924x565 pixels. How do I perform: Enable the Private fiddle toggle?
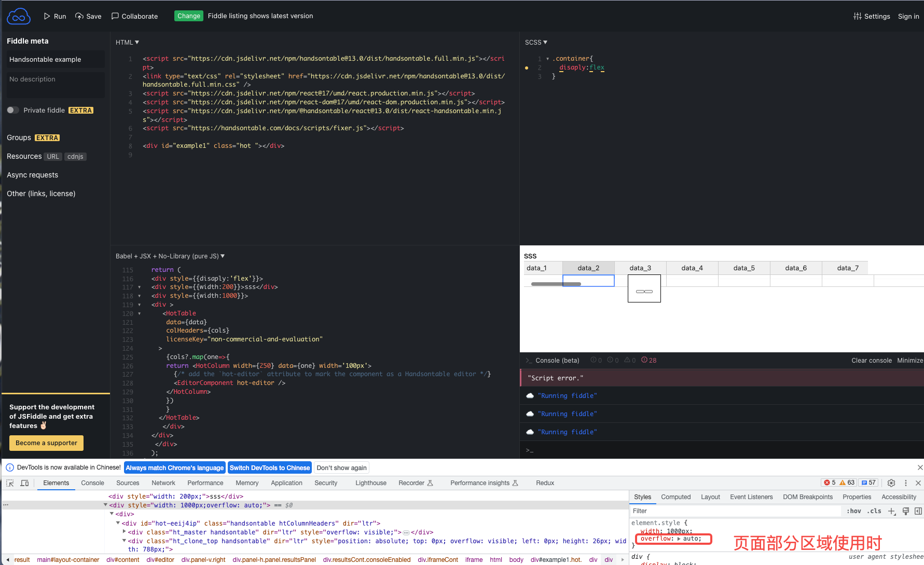point(12,110)
